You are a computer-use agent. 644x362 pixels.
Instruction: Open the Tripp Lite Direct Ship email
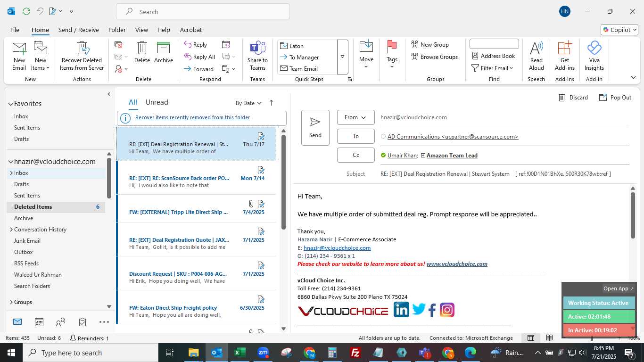[196, 208]
